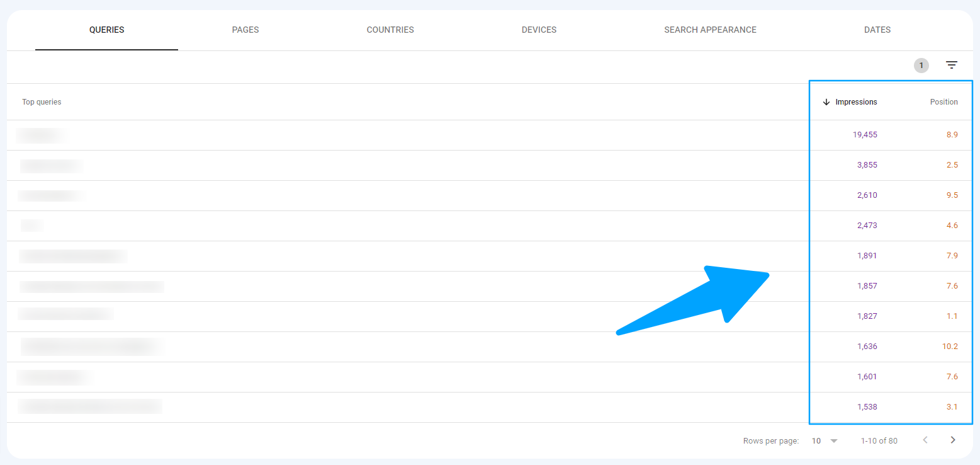Open the filter rows icon

pyautogui.click(x=952, y=65)
